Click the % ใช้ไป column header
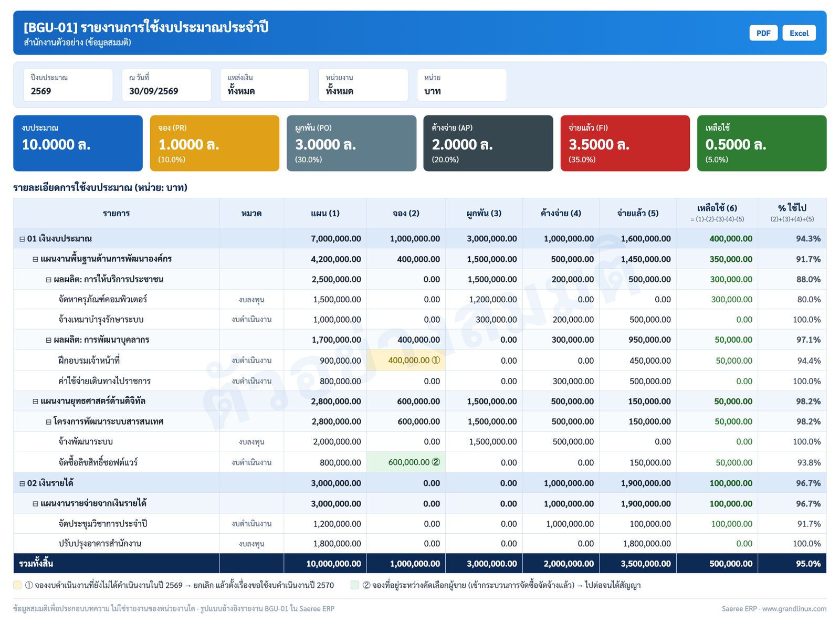Viewport: 840px width, 624px height. (792, 213)
